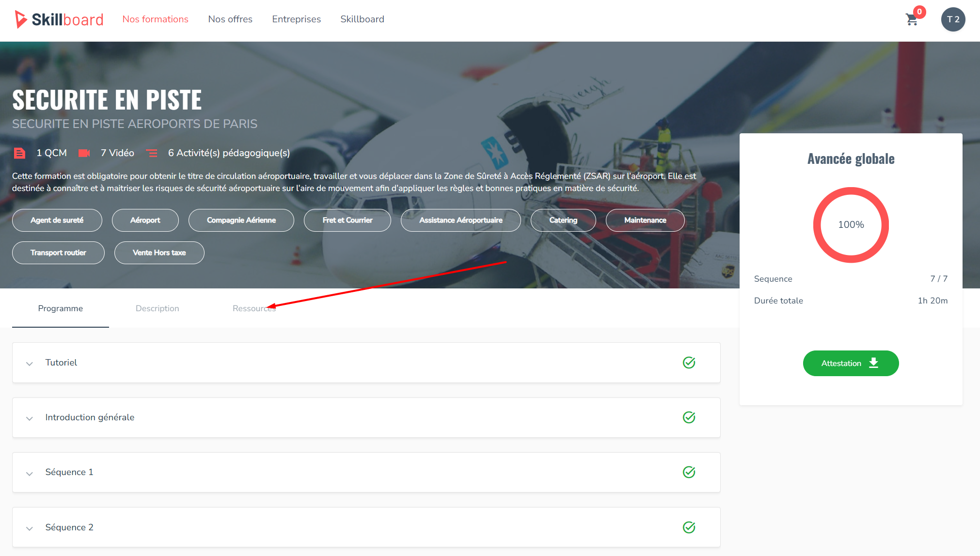Click the Maintenance tag
The image size is (980, 556).
(645, 220)
